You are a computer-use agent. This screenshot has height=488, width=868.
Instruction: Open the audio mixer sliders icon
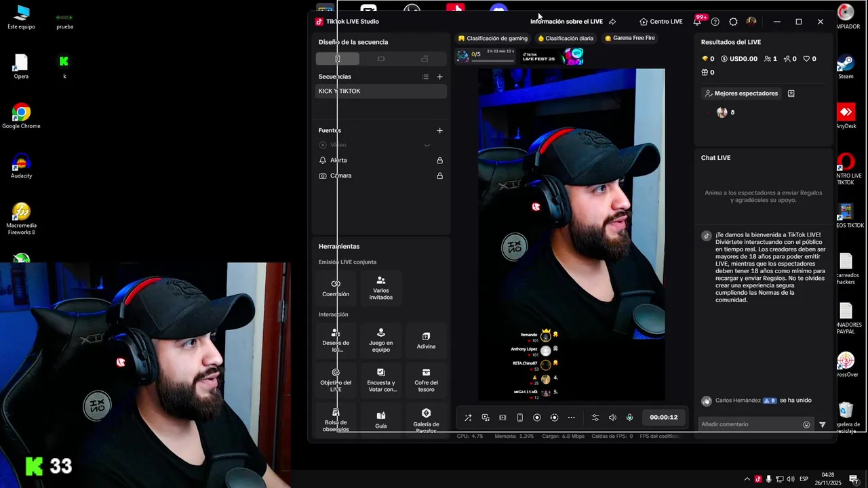(595, 418)
